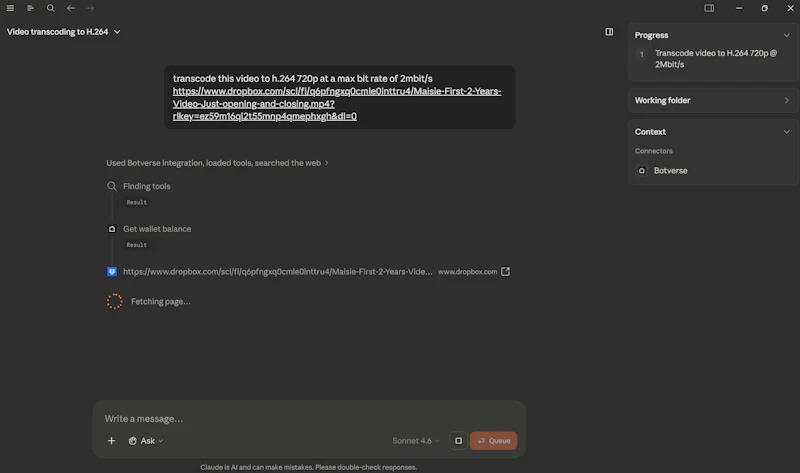Collapse the Progress panel

click(786, 35)
